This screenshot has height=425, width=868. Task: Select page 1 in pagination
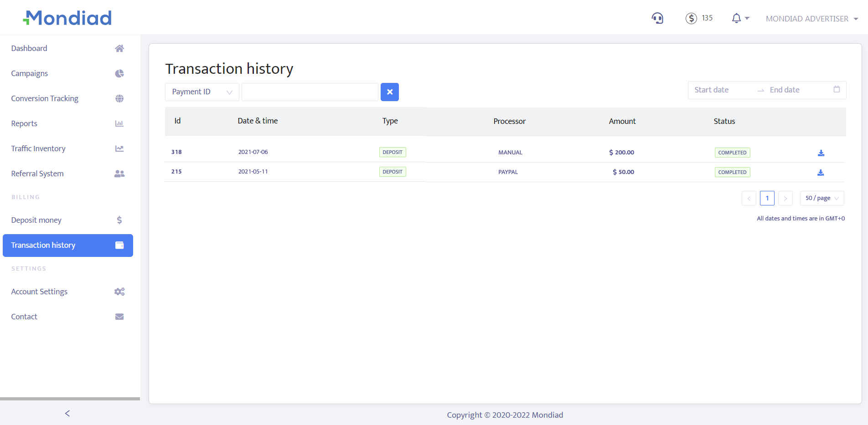coord(767,198)
